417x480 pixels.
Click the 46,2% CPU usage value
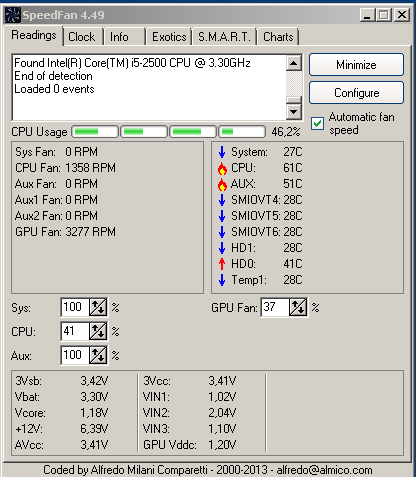(286, 132)
